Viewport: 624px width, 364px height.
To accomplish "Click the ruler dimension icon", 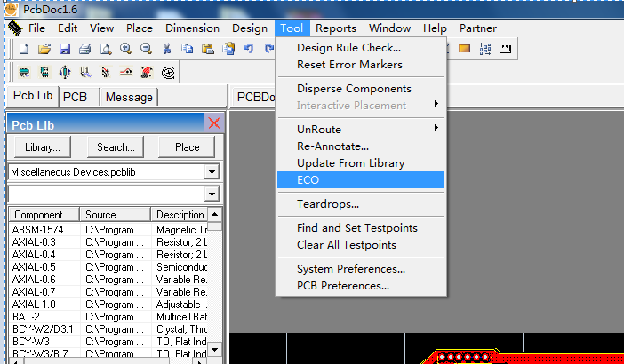I will pos(505,49).
